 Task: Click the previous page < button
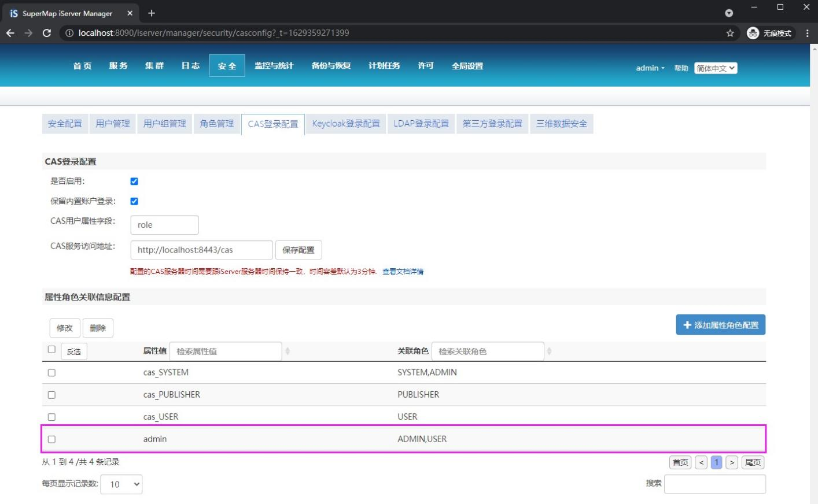coord(701,462)
